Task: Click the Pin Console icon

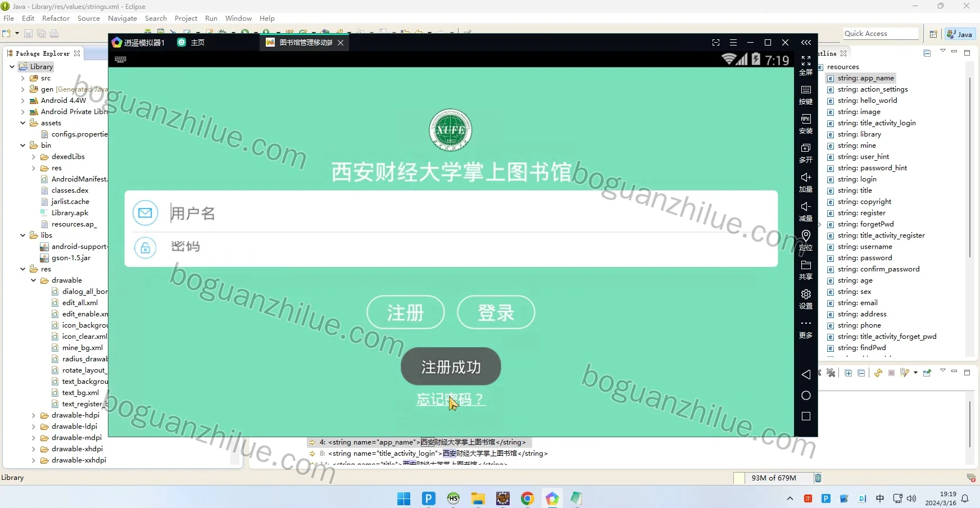Action: point(927,373)
